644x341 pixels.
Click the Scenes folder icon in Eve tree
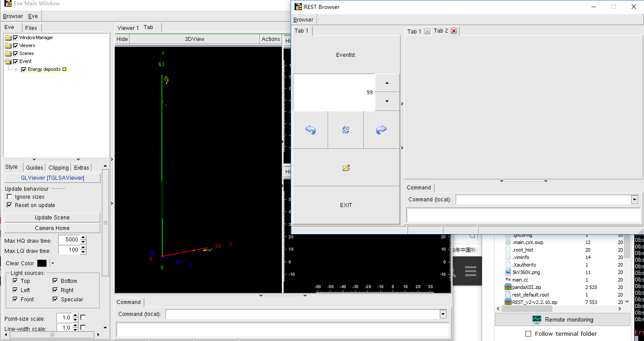(x=8, y=53)
